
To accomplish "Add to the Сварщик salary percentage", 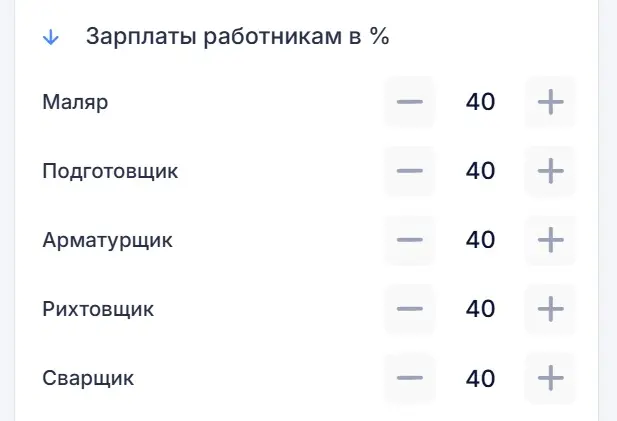I will click(550, 378).
